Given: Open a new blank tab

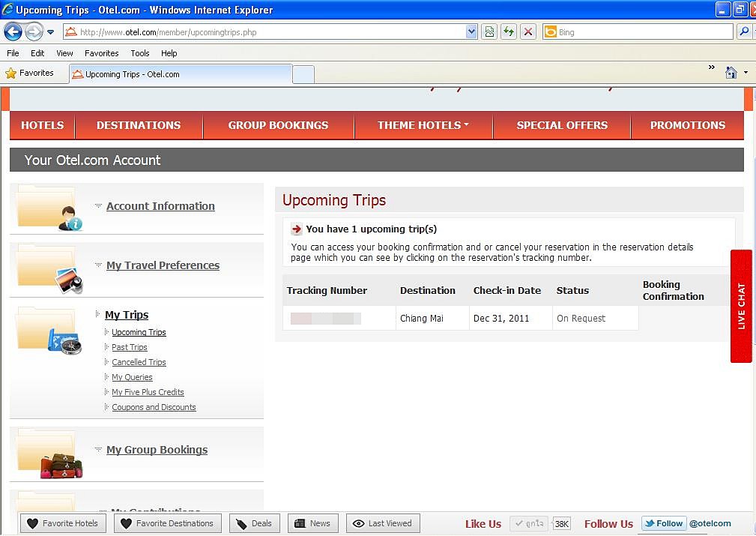Looking at the screenshot, I should [x=303, y=75].
